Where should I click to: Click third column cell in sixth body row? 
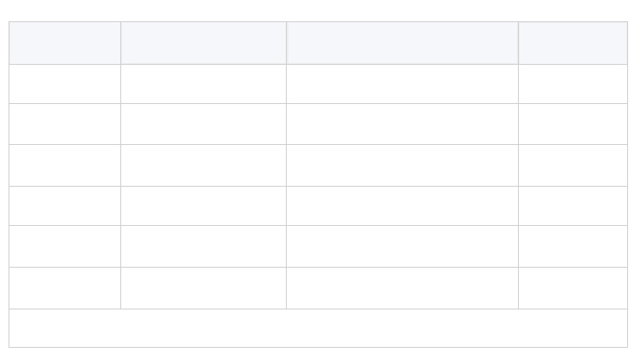point(403,288)
